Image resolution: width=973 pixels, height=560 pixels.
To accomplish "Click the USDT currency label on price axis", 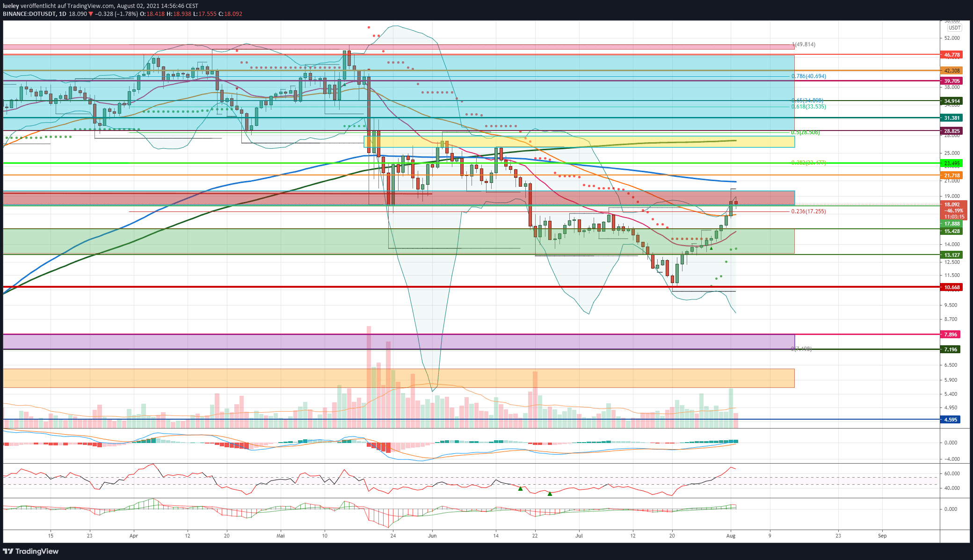I will click(954, 28).
